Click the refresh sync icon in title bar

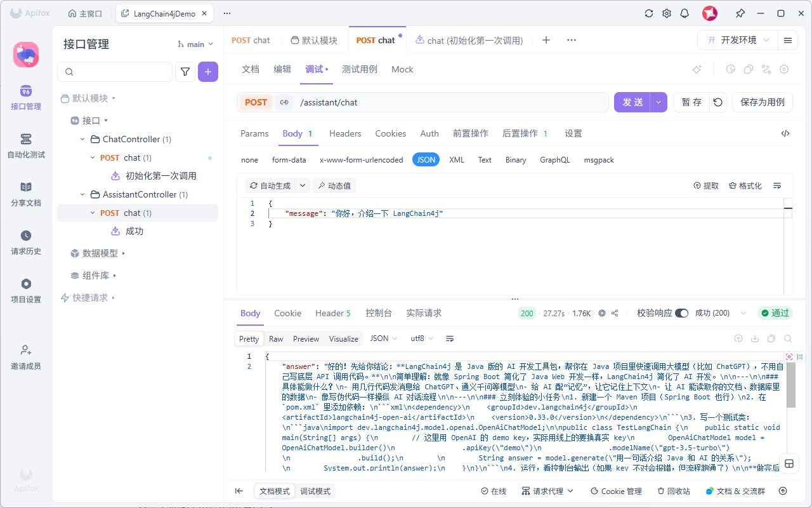tap(648, 13)
